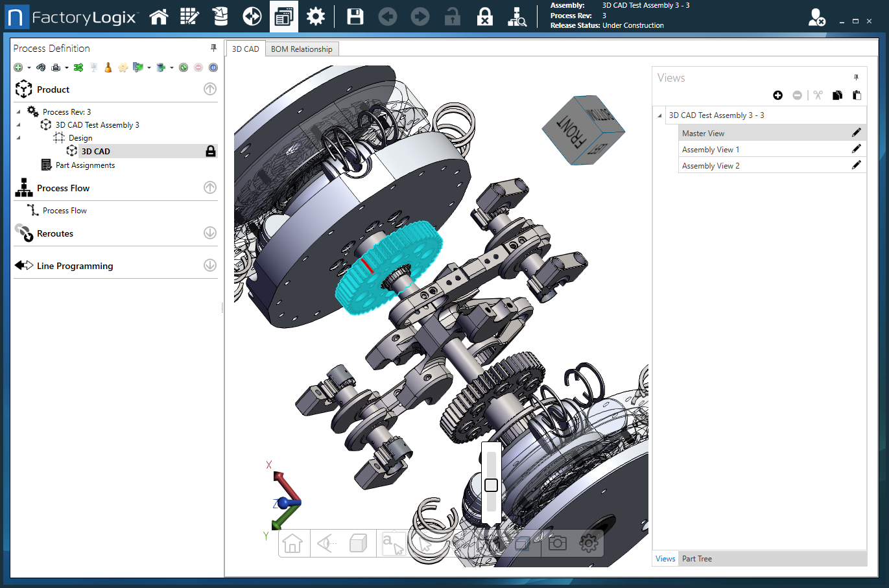Expand the Reroutes section
This screenshot has width=889, height=588.
pos(210,233)
